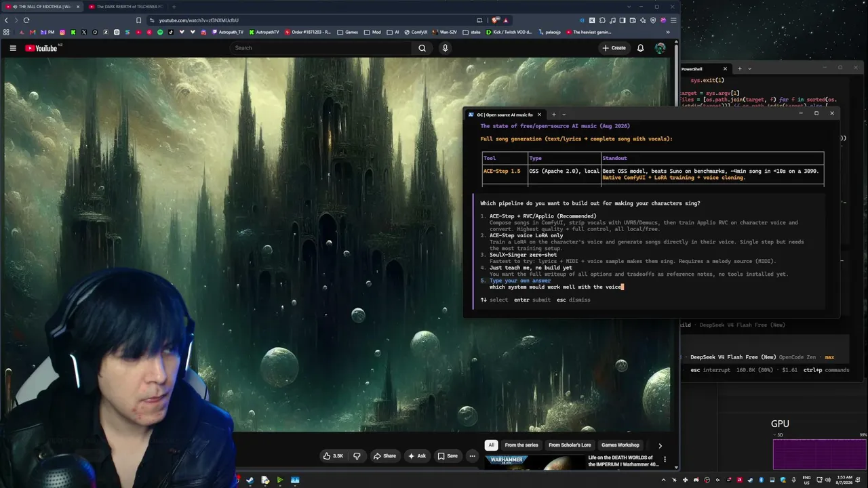Select the From Scholar's Lore chip
This screenshot has width=868, height=488.
[570, 445]
